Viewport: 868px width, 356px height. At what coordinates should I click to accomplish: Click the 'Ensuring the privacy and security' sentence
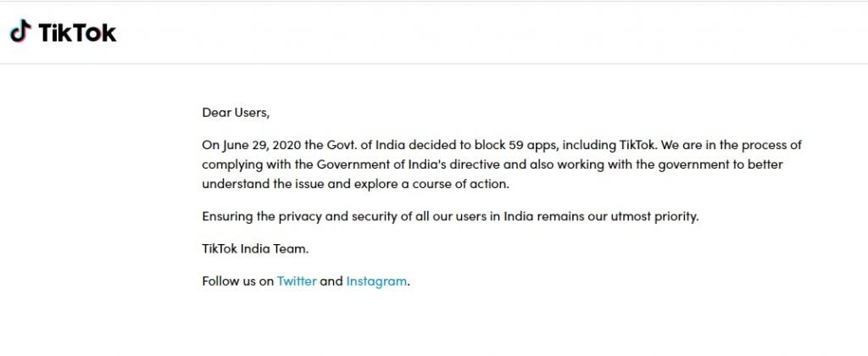coord(299,216)
